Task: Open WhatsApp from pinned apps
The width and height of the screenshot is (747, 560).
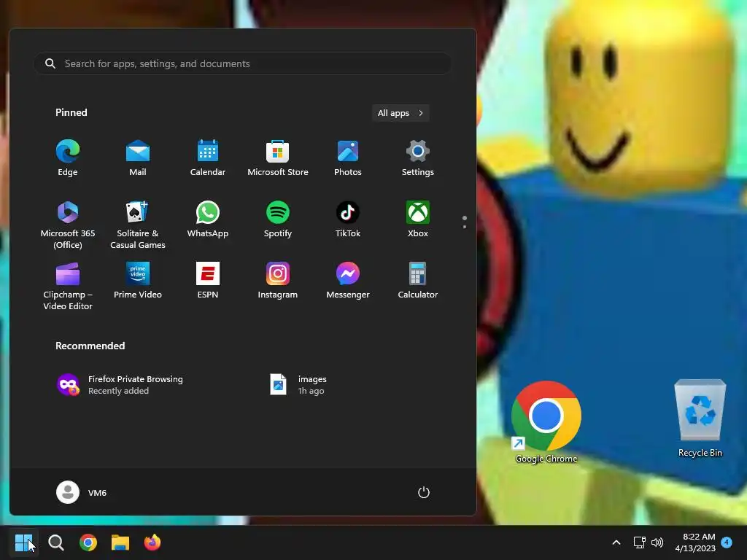Action: pos(208,220)
